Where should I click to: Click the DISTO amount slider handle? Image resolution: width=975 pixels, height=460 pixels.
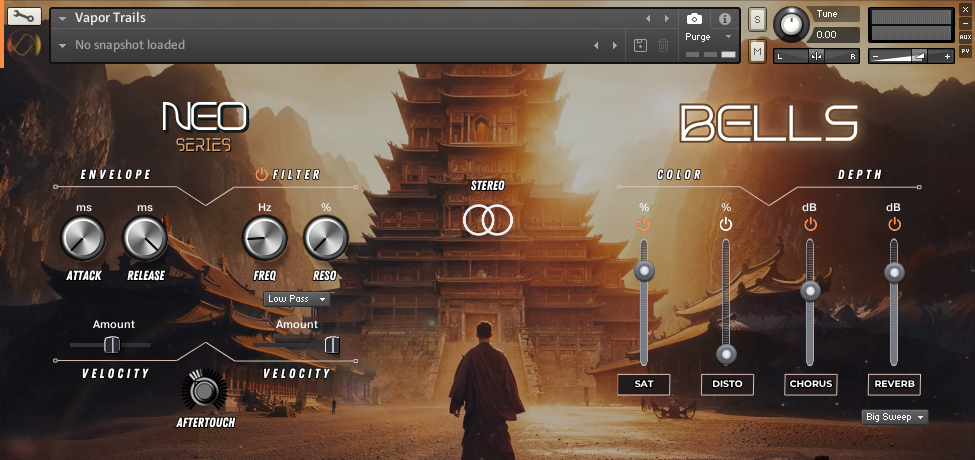tap(726, 354)
